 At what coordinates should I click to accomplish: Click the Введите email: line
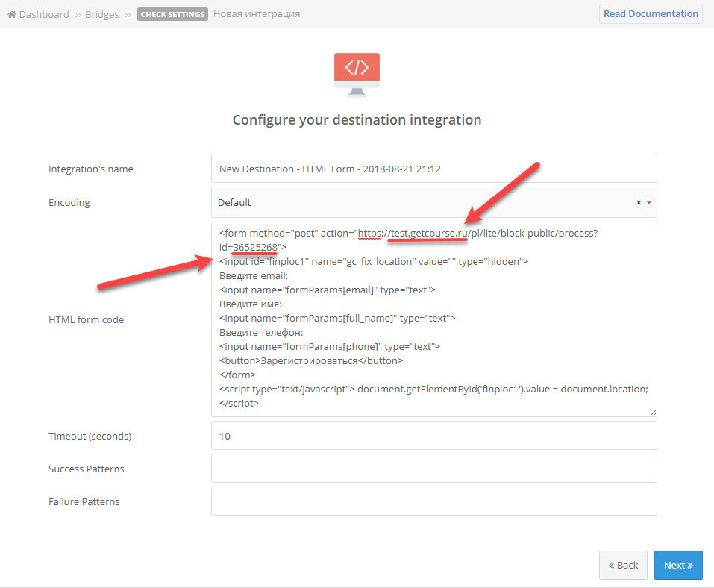pos(254,275)
